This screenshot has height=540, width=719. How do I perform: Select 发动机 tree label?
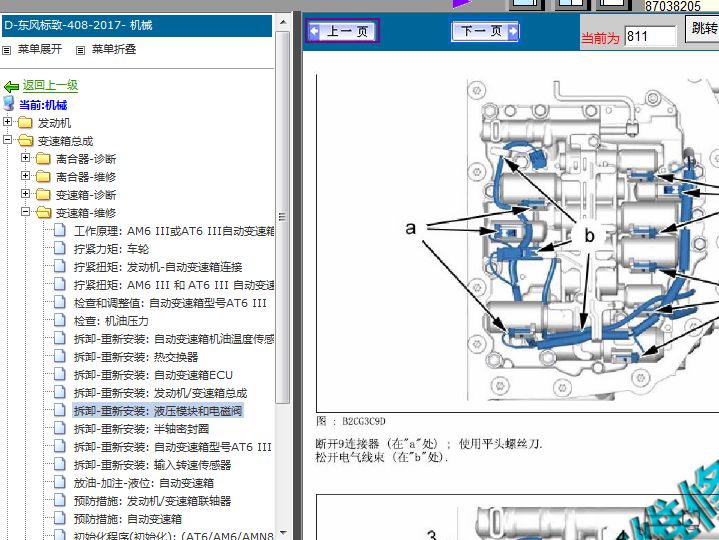(54, 123)
